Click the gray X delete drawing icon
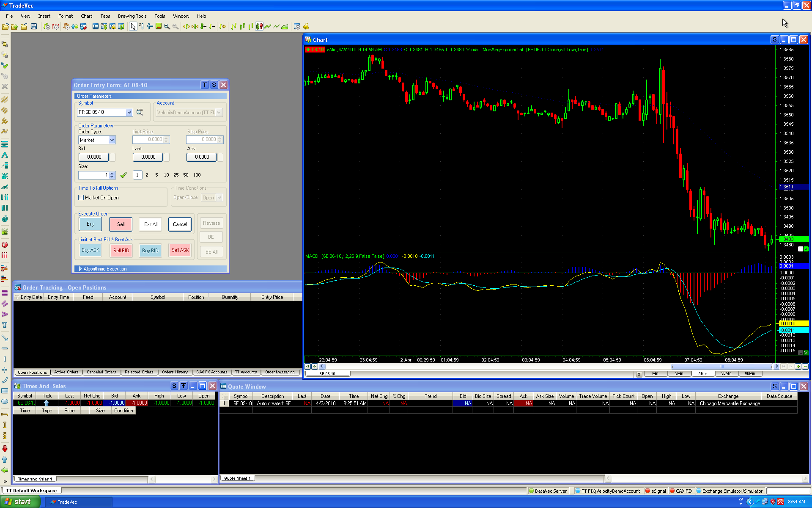Viewport: 812px width, 508px height. pos(5,86)
